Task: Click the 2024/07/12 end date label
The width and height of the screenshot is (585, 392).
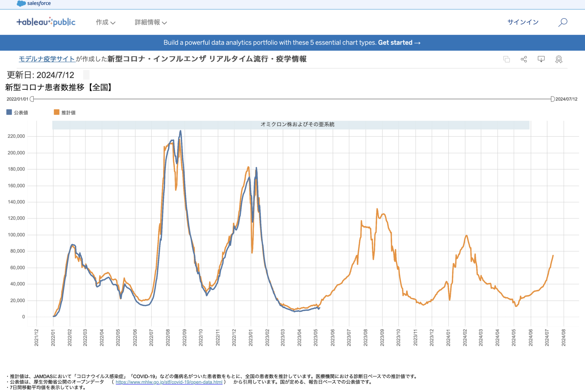Action: coord(566,99)
